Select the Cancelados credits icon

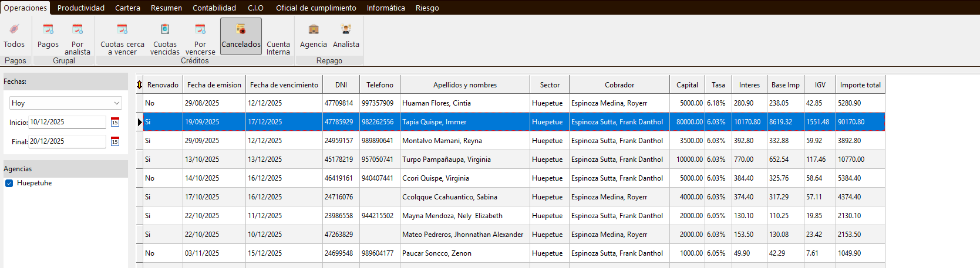(x=241, y=36)
